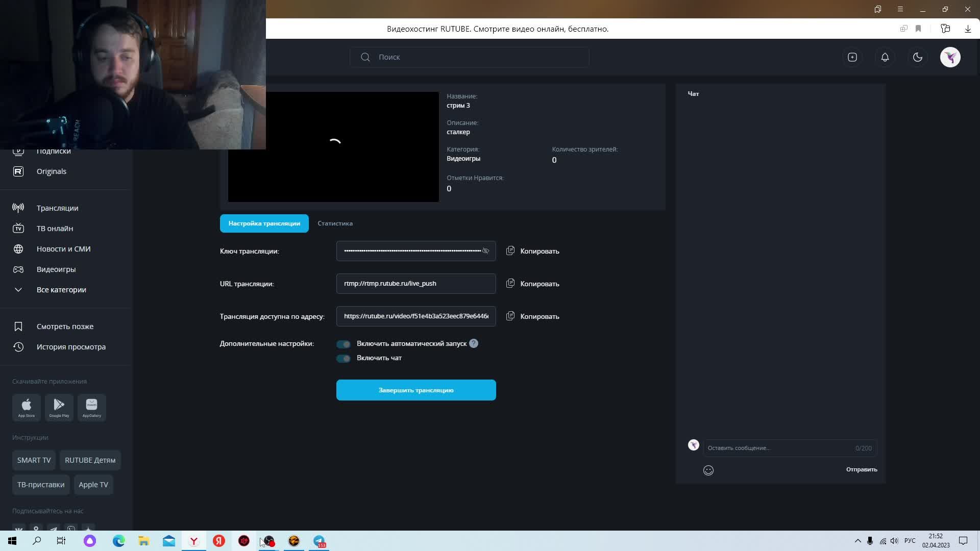Toggle automatic launch switch
This screenshot has width=980, height=551.
[344, 344]
